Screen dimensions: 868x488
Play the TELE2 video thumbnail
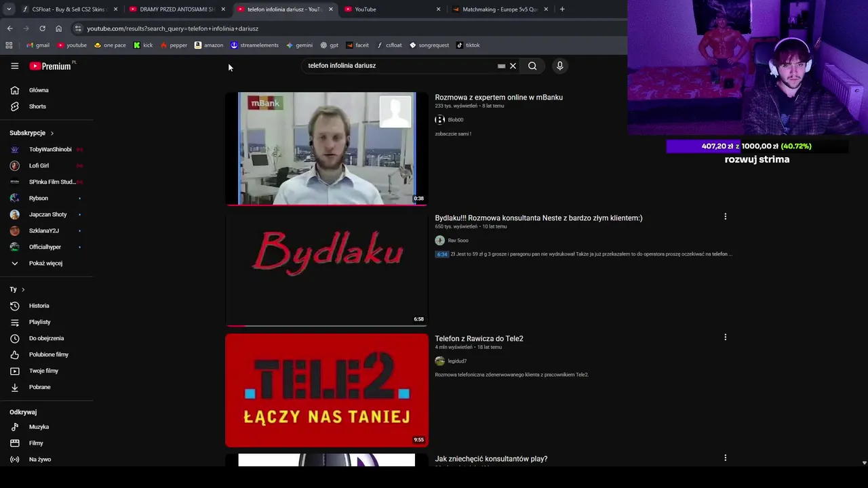tap(326, 390)
